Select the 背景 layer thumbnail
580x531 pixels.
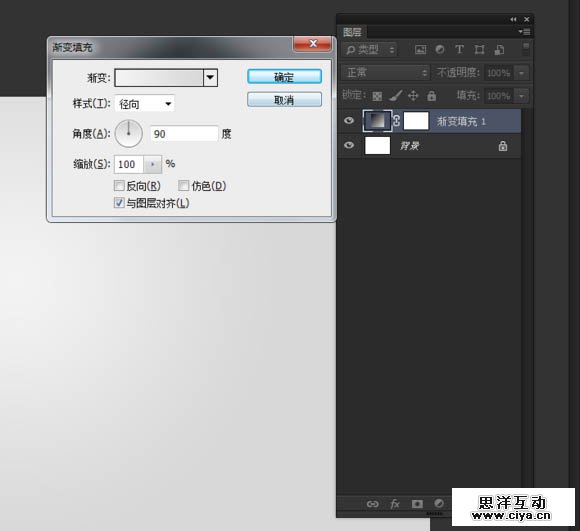point(378,145)
